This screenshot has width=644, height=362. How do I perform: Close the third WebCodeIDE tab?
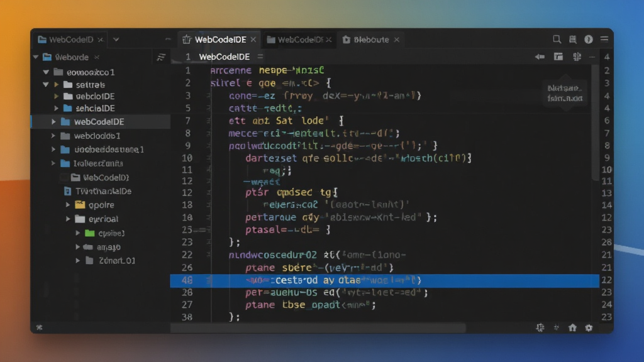click(x=328, y=40)
